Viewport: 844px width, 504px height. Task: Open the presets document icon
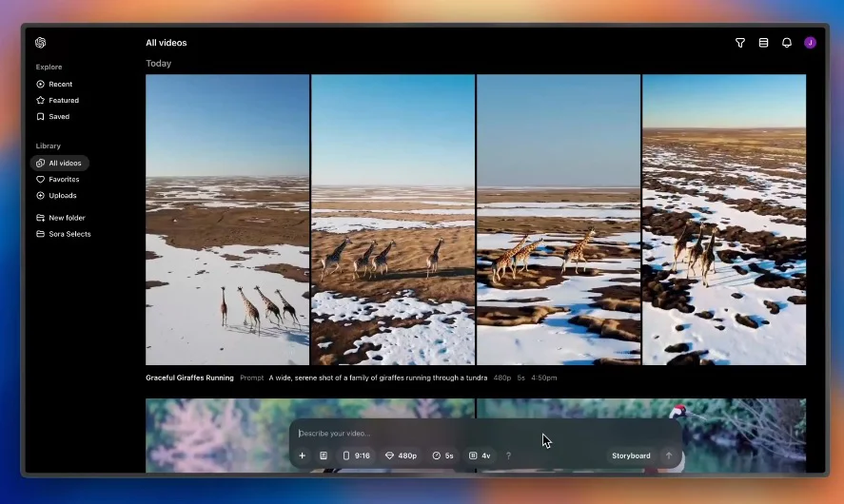[324, 456]
